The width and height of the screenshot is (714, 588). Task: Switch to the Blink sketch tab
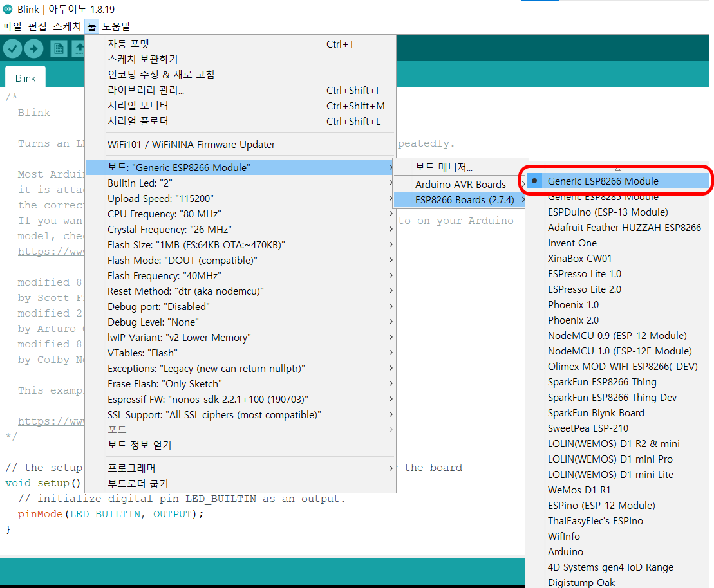coord(26,78)
